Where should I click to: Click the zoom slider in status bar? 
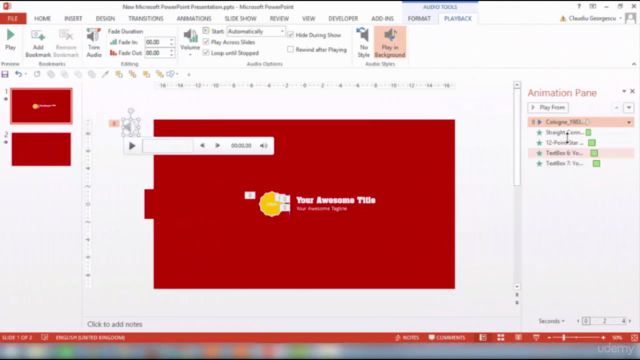coord(576,338)
